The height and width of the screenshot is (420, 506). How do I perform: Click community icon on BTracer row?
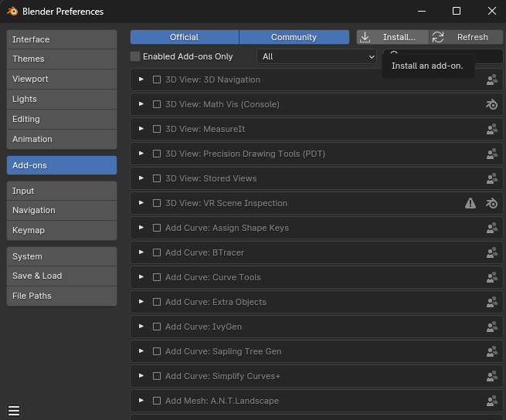(492, 252)
